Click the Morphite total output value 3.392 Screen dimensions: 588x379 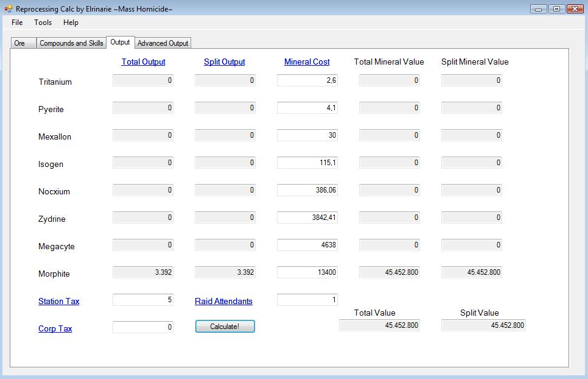pos(143,272)
